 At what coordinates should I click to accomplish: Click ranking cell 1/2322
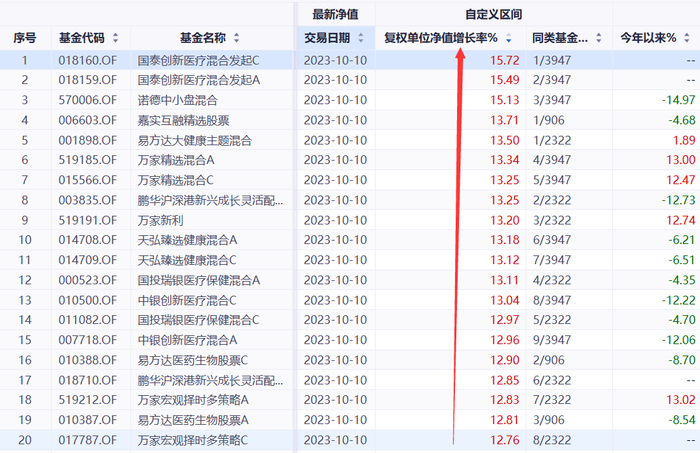552,140
